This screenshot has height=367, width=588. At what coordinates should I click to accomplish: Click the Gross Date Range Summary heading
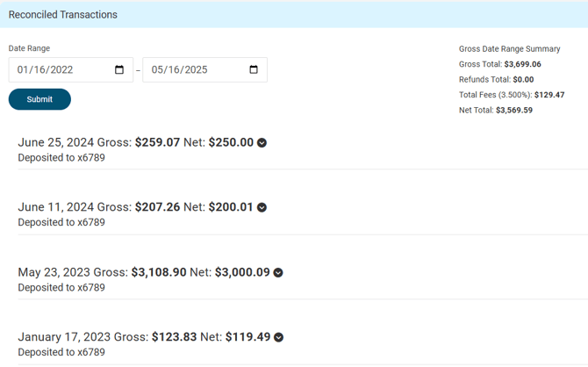tap(510, 49)
